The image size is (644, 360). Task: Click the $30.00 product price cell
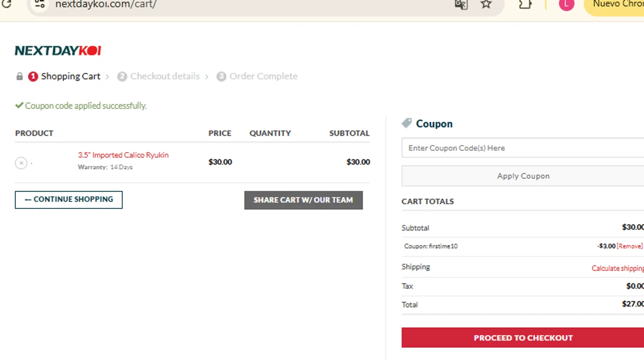click(220, 162)
